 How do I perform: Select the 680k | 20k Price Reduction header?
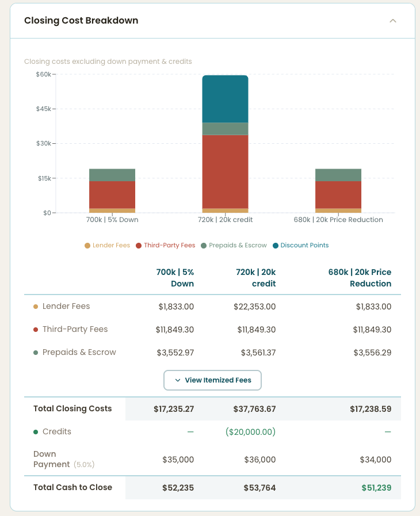tap(360, 278)
